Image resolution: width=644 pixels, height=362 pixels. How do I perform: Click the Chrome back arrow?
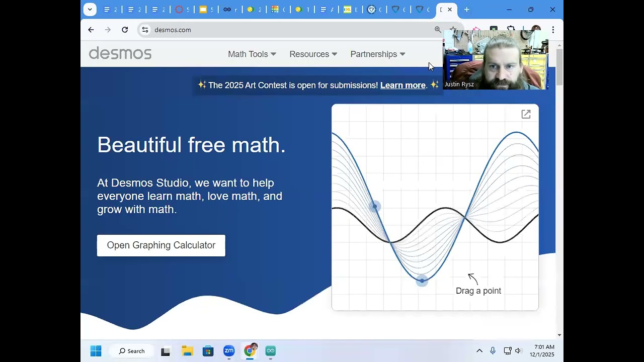pos(91,30)
